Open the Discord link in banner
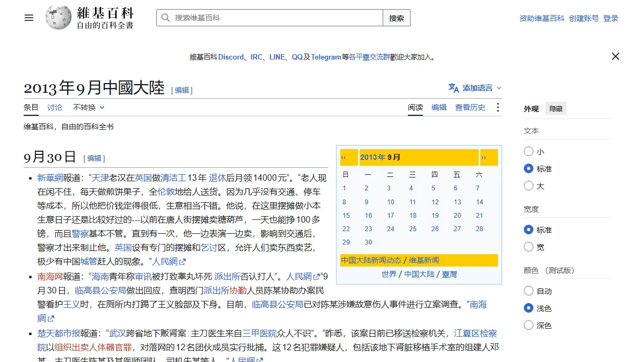The image size is (644, 362). coord(231,57)
